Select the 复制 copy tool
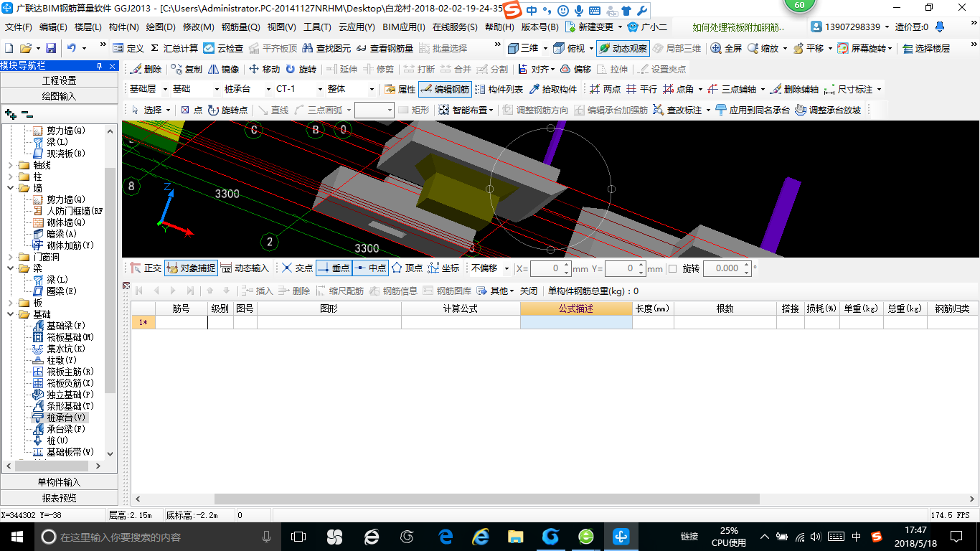 click(187, 69)
